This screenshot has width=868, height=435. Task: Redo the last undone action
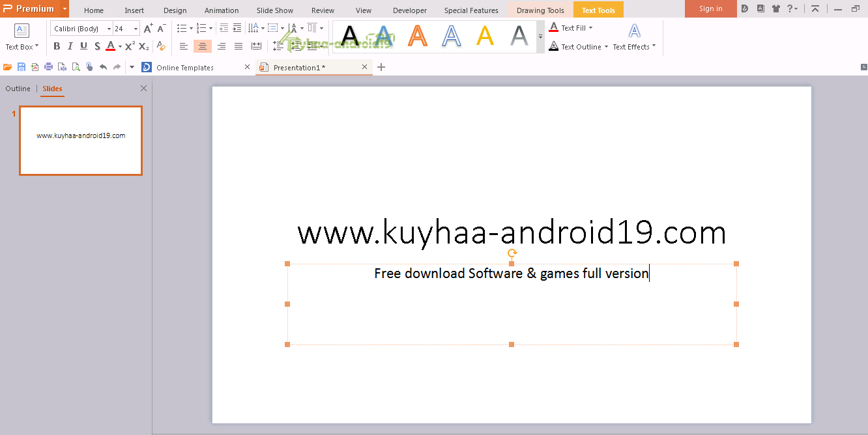pos(117,67)
